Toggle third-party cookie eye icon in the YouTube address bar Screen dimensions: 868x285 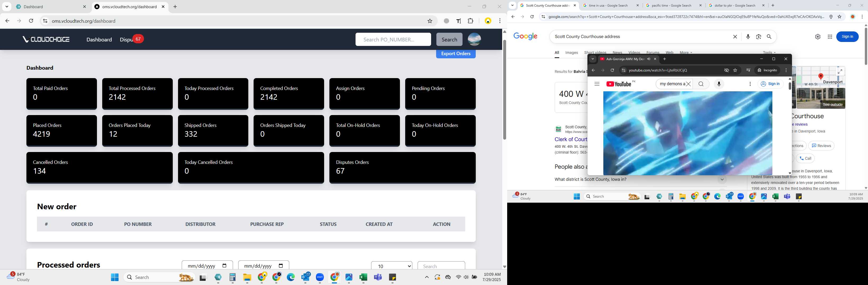point(726,70)
